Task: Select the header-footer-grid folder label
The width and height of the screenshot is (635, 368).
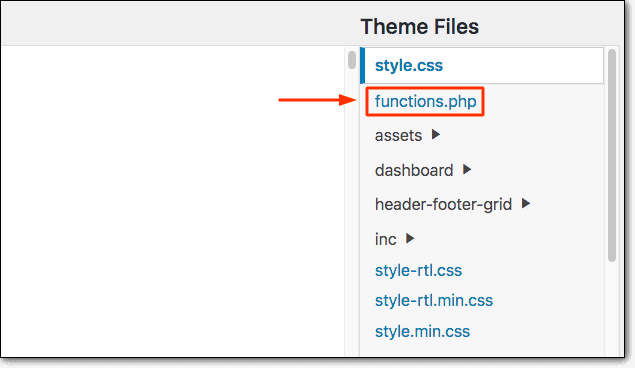Action: (443, 204)
